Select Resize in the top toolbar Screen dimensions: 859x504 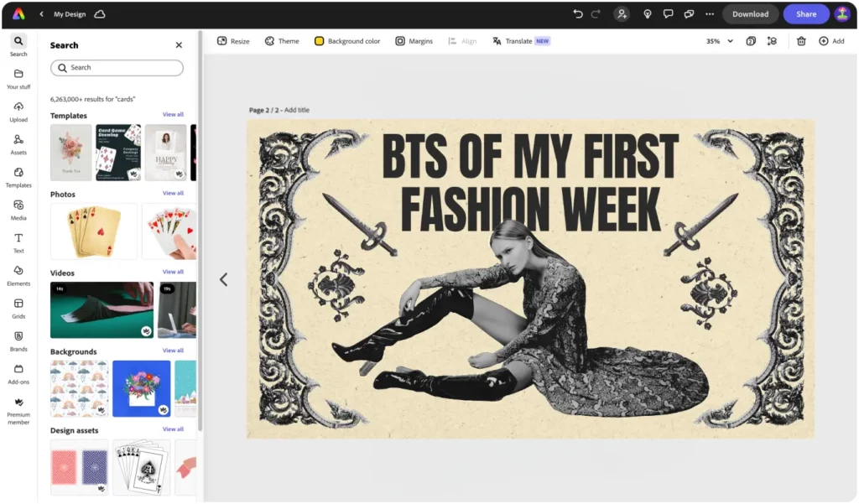tap(233, 41)
